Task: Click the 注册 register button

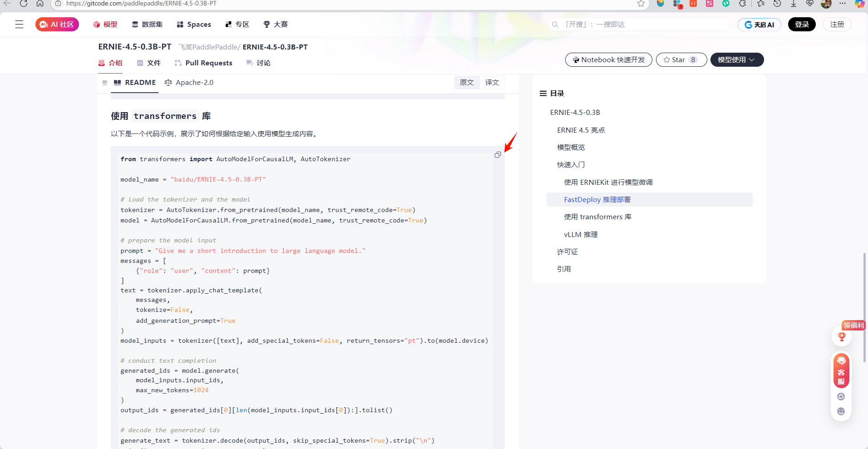Action: coord(837,25)
